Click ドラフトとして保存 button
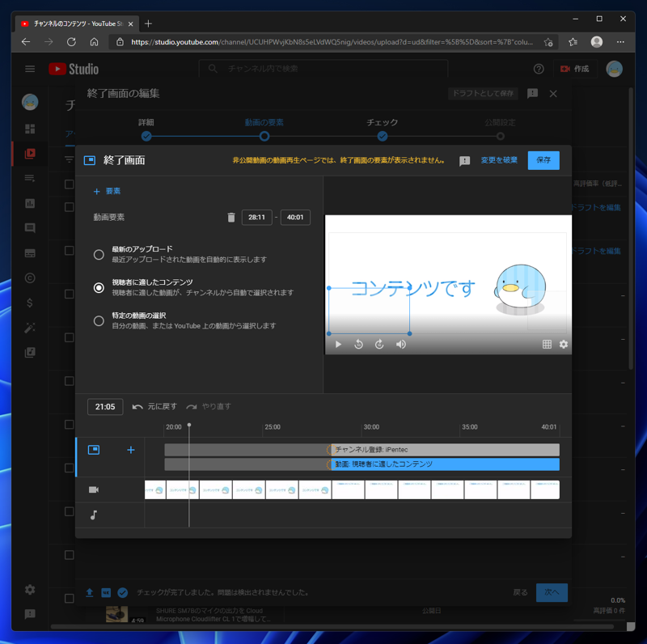The width and height of the screenshot is (647, 644). (483, 94)
